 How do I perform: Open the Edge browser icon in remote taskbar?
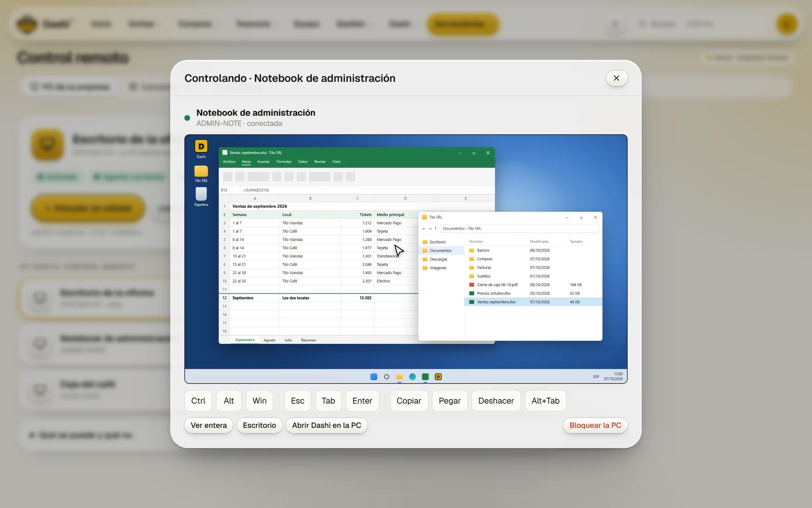tap(412, 377)
